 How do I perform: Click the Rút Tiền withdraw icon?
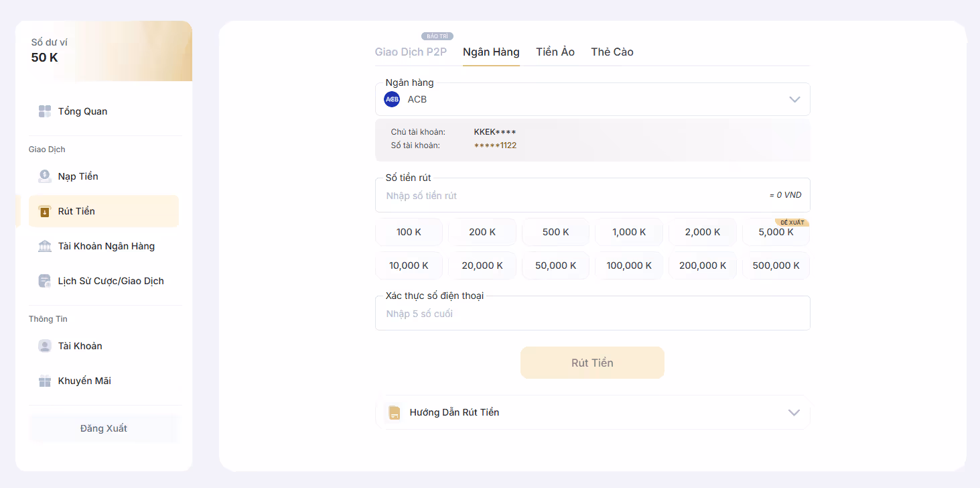45,211
